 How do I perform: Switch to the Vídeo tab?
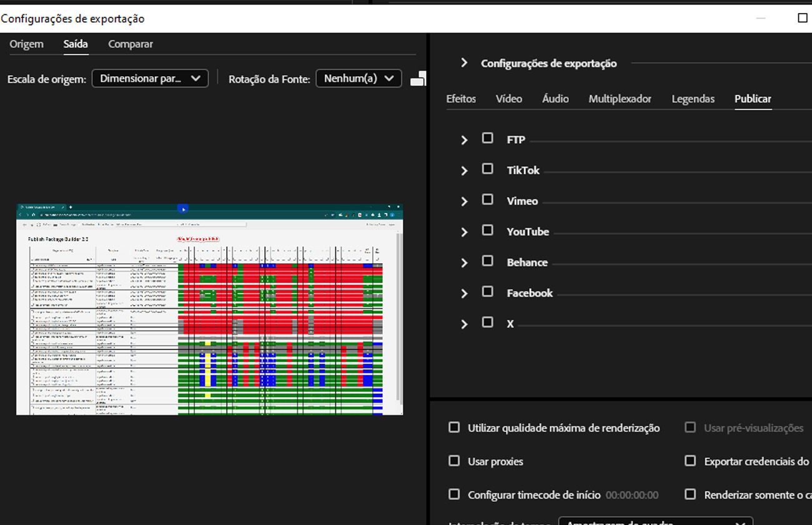coord(508,98)
